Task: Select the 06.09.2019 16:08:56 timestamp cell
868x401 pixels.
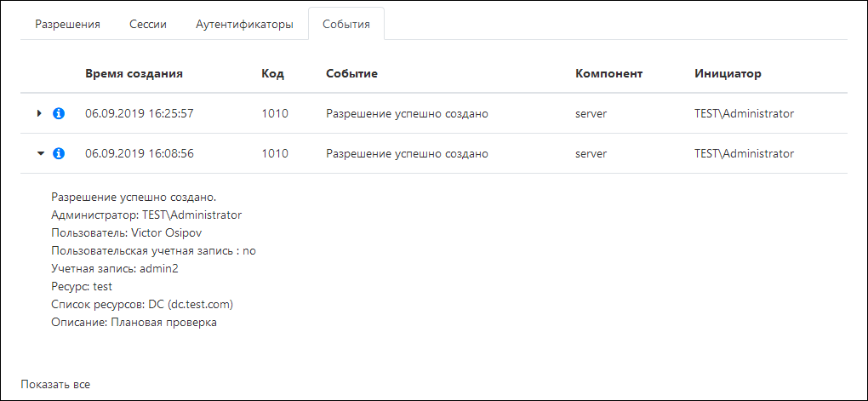Action: (140, 154)
